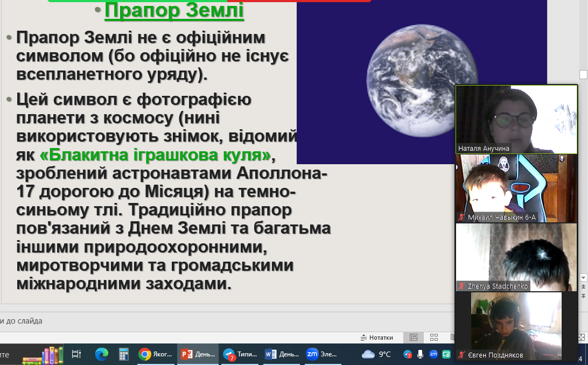Go to next slide with double-down arrow
Screen dimensions: 588x365
coord(583,296)
